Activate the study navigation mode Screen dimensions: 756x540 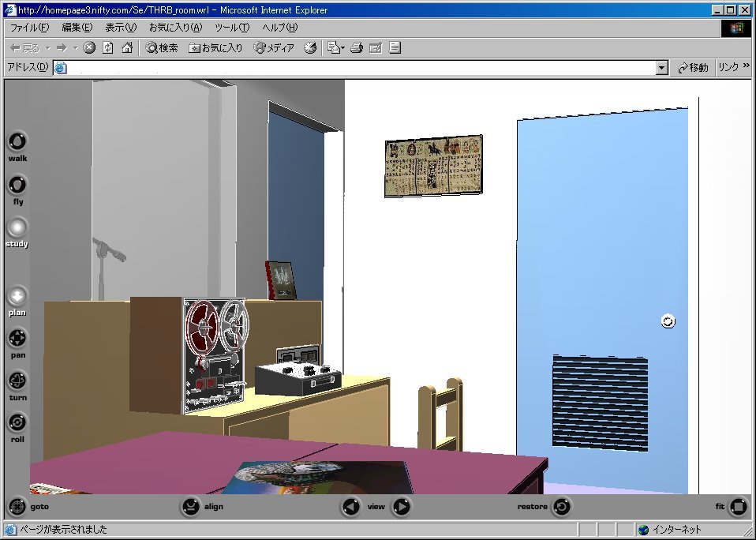(x=17, y=228)
